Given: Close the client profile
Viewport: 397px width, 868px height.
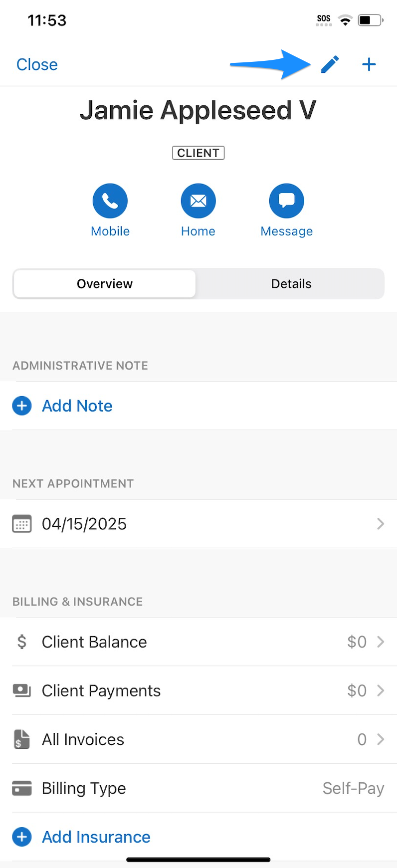Looking at the screenshot, I should tap(37, 64).
